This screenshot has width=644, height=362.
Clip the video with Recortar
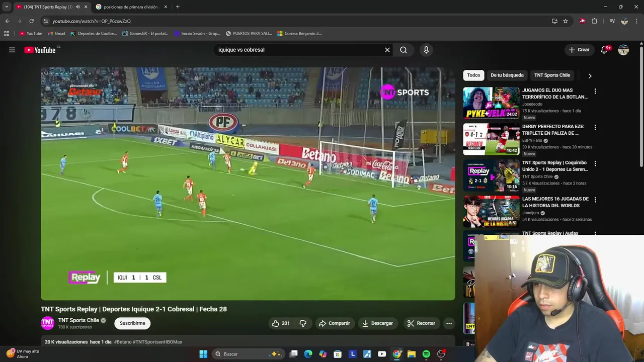click(421, 323)
